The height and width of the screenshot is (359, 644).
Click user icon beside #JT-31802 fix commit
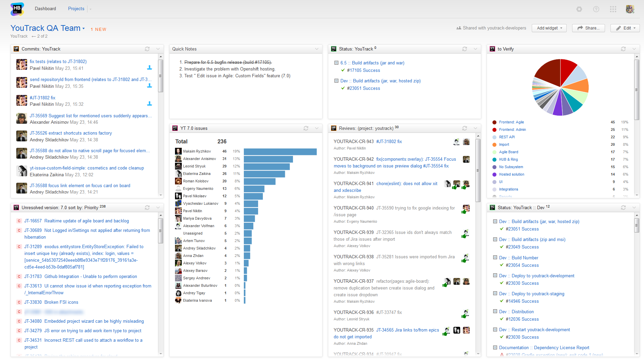(150, 103)
